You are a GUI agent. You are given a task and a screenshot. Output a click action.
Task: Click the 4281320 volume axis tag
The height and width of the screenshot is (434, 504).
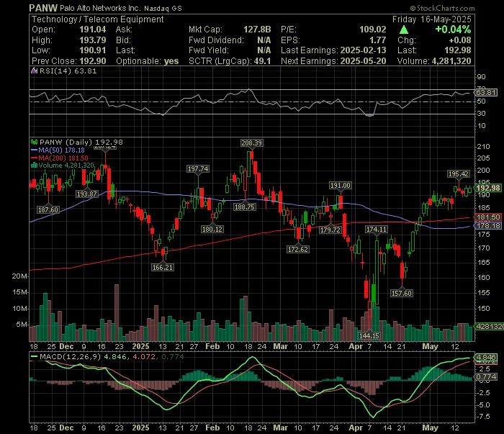pyautogui.click(x=489, y=326)
